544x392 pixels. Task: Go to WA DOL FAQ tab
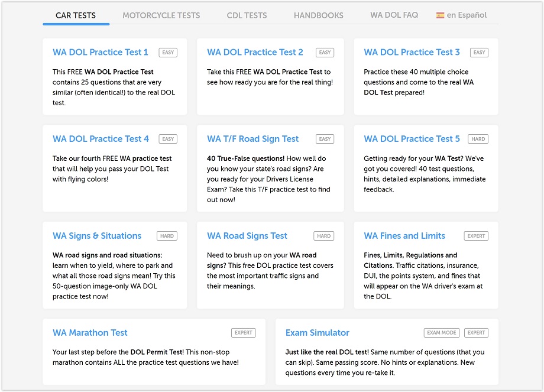click(394, 15)
